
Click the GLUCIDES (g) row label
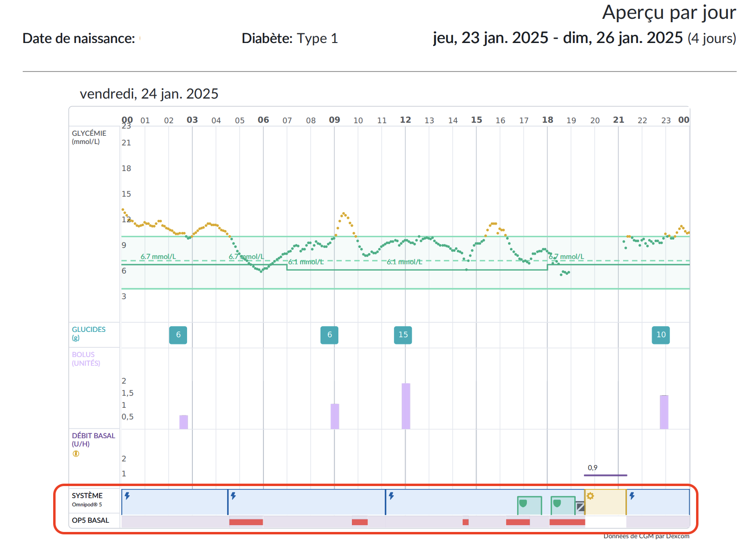pyautogui.click(x=88, y=333)
